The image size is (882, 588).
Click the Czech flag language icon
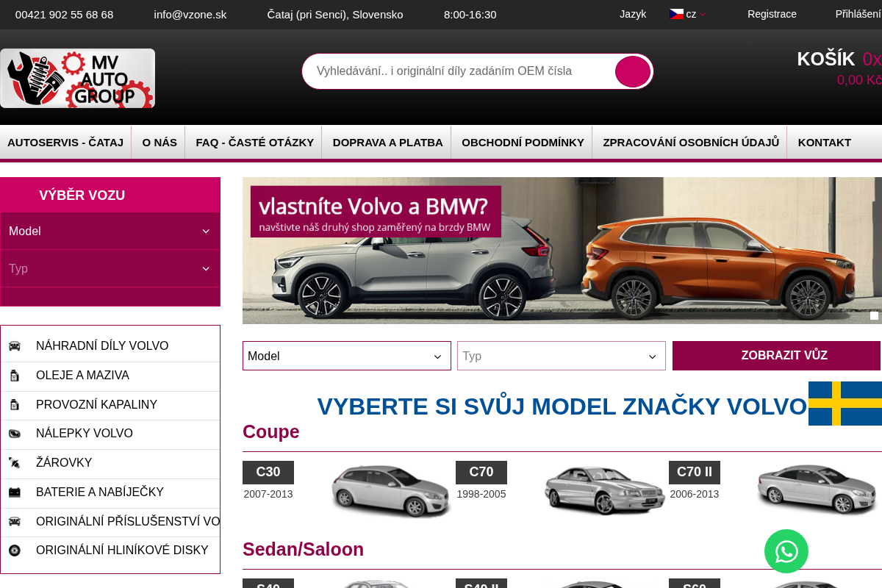point(676,14)
